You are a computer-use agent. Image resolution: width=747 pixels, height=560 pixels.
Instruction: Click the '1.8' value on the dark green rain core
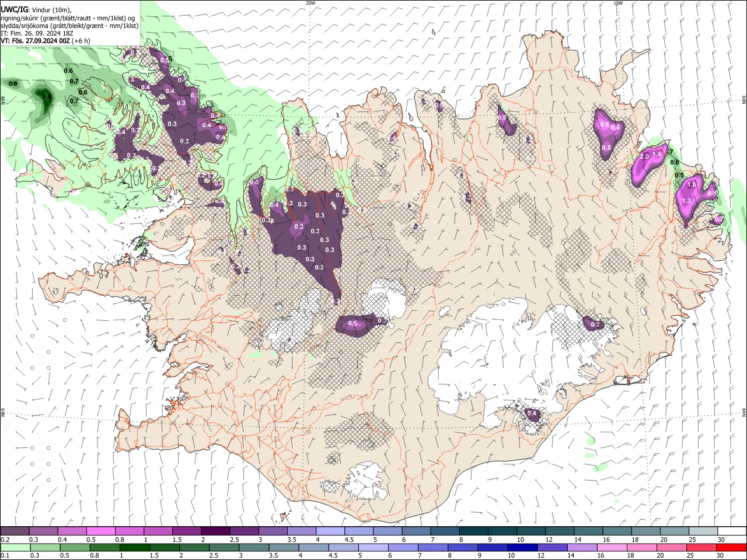[47, 97]
